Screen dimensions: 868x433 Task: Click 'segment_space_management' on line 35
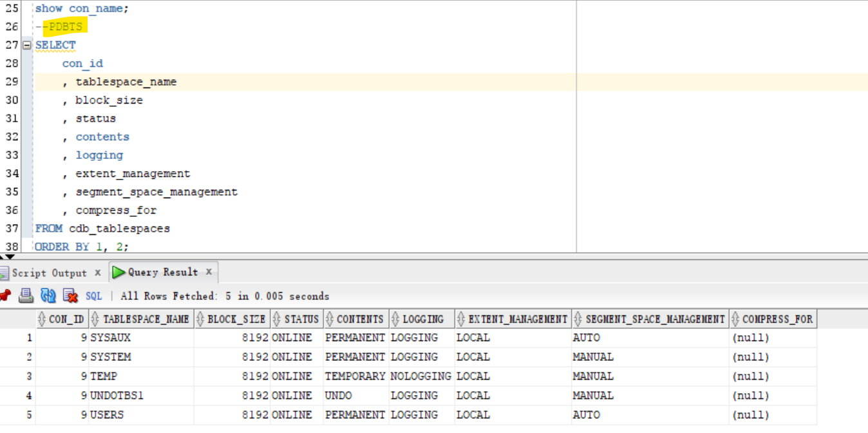156,192
